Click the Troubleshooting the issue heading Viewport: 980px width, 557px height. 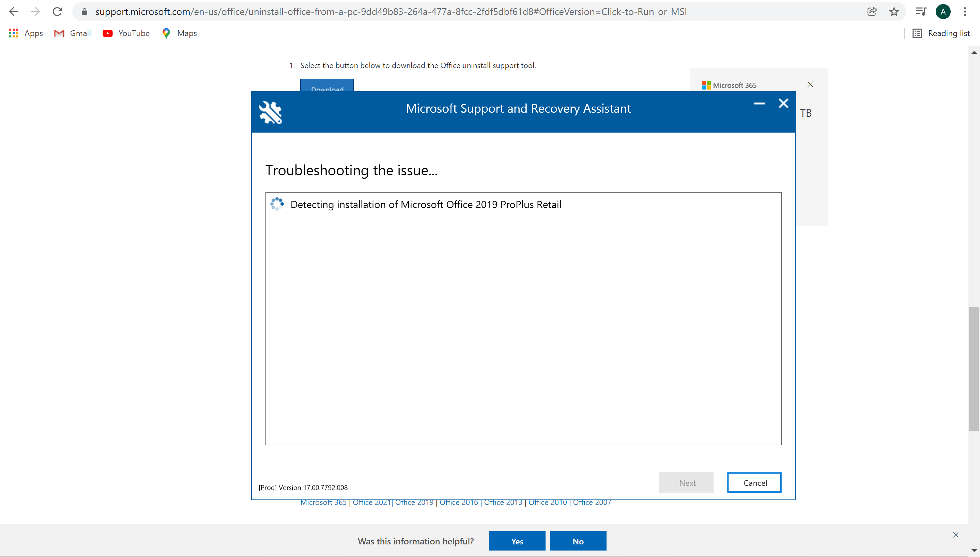tap(351, 170)
